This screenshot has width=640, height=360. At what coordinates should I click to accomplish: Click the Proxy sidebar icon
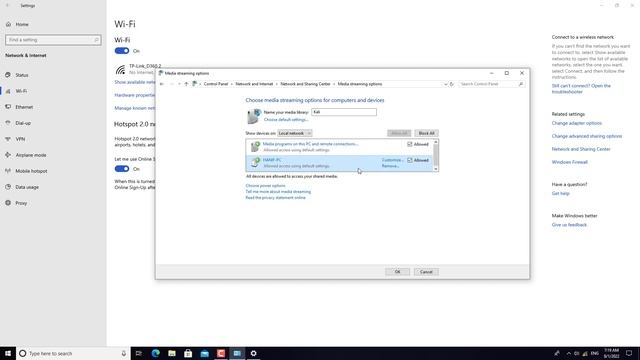coord(8,203)
